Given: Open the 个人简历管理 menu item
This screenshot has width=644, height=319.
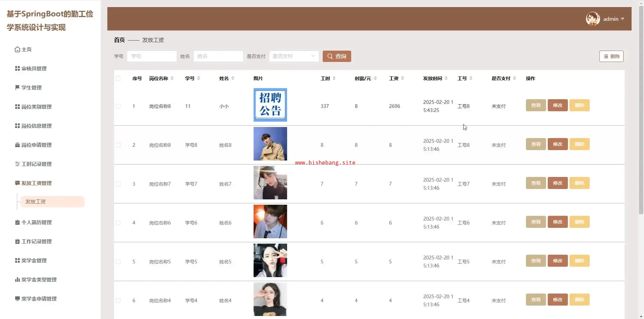Looking at the screenshot, I should [x=36, y=222].
